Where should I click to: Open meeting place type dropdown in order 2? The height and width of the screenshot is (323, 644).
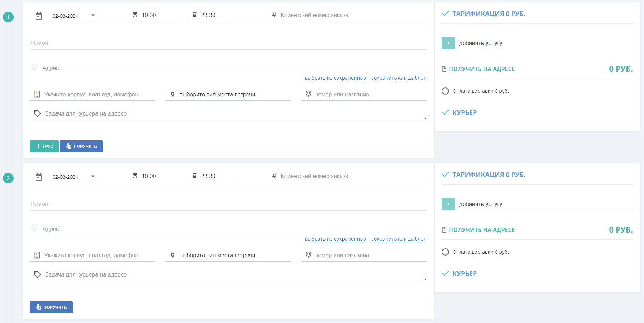[228, 256]
